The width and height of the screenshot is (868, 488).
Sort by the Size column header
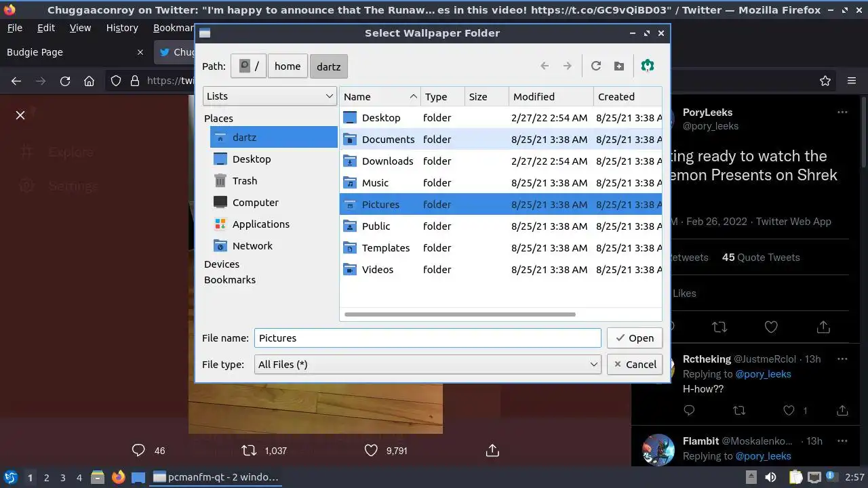click(486, 96)
